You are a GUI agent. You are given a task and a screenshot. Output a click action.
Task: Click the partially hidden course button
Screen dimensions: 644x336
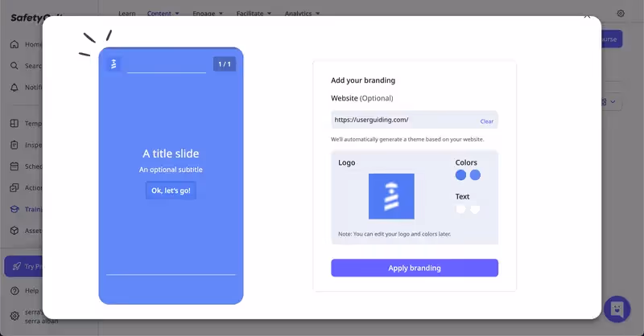pyautogui.click(x=612, y=39)
